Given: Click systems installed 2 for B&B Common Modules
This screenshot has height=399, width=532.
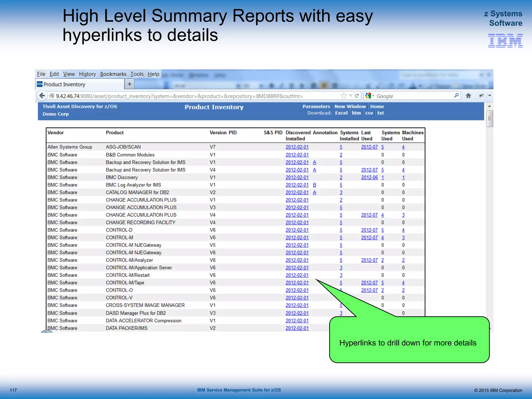Looking at the screenshot, I should (341, 155).
